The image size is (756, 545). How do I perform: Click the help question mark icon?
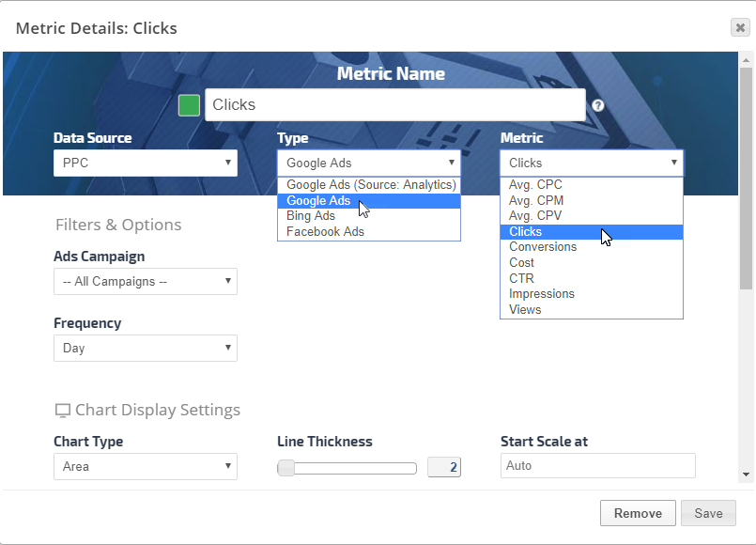coord(598,105)
